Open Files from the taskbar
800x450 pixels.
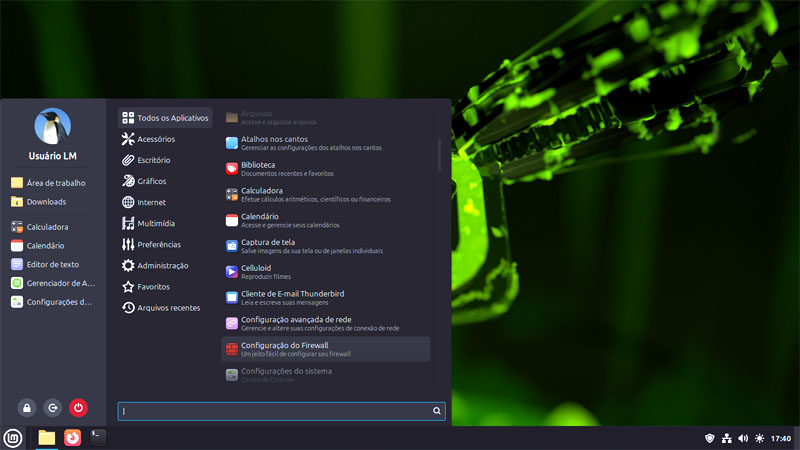46,438
